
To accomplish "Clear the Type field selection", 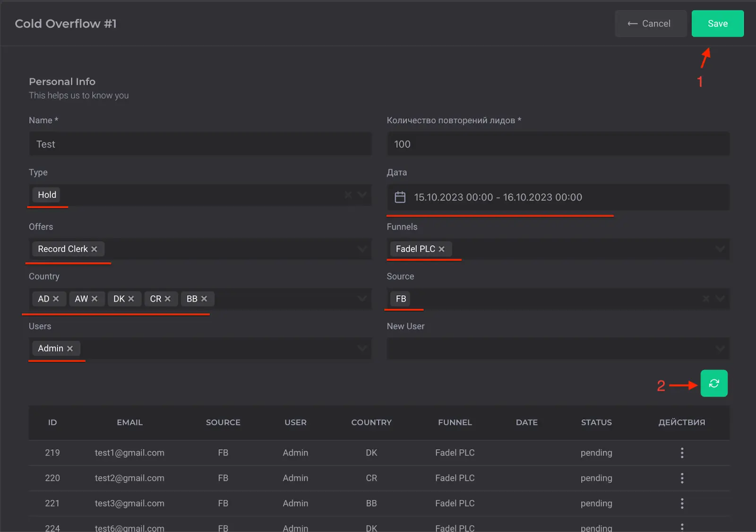I will 348,195.
